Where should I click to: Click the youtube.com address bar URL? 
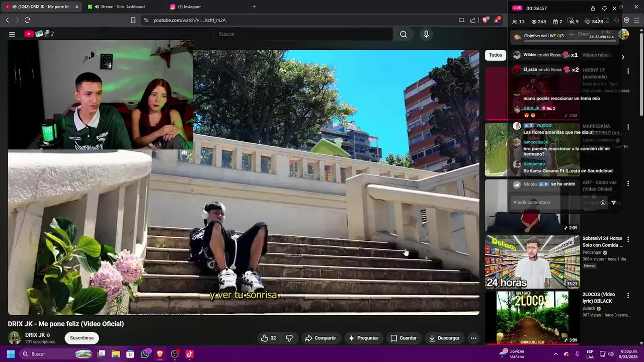tap(190, 20)
